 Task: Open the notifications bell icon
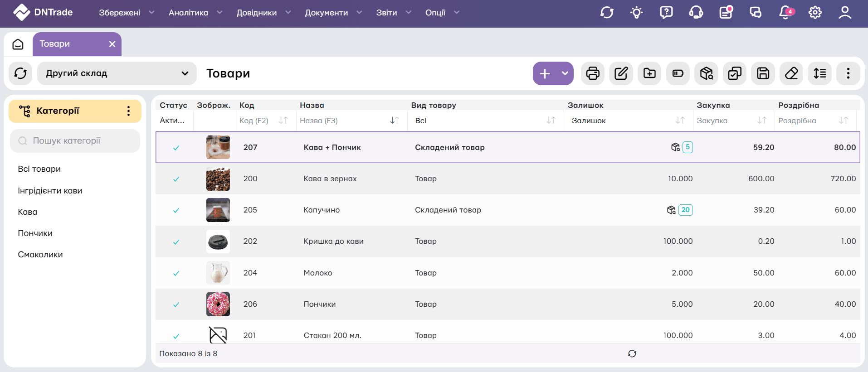coord(785,13)
